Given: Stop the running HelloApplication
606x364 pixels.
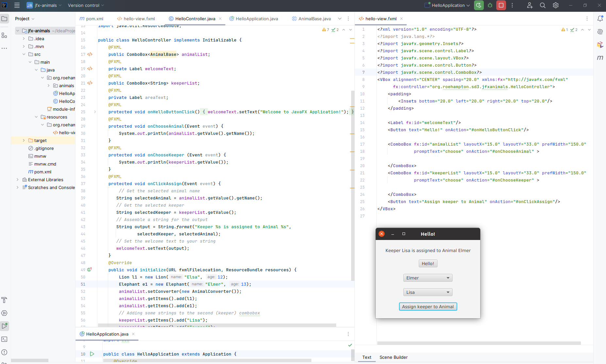Looking at the screenshot, I should [x=501, y=5].
